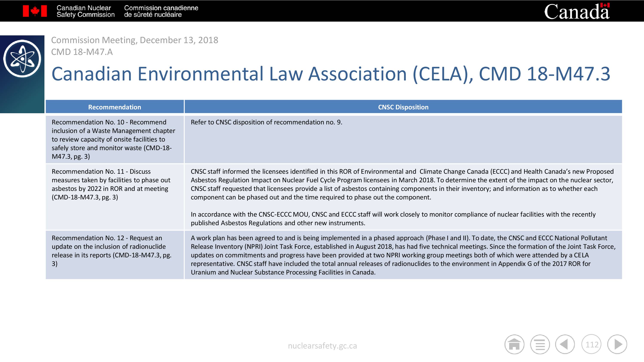Go to previous slide arrow
Image resolution: width=644 pixels, height=362 pixels.
pyautogui.click(x=565, y=344)
